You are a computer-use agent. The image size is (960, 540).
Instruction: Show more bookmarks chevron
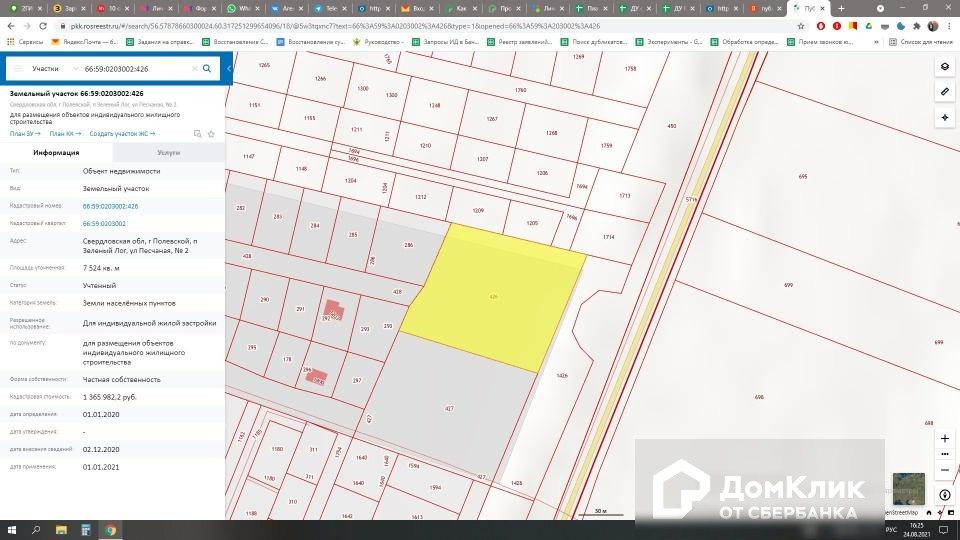[876, 42]
